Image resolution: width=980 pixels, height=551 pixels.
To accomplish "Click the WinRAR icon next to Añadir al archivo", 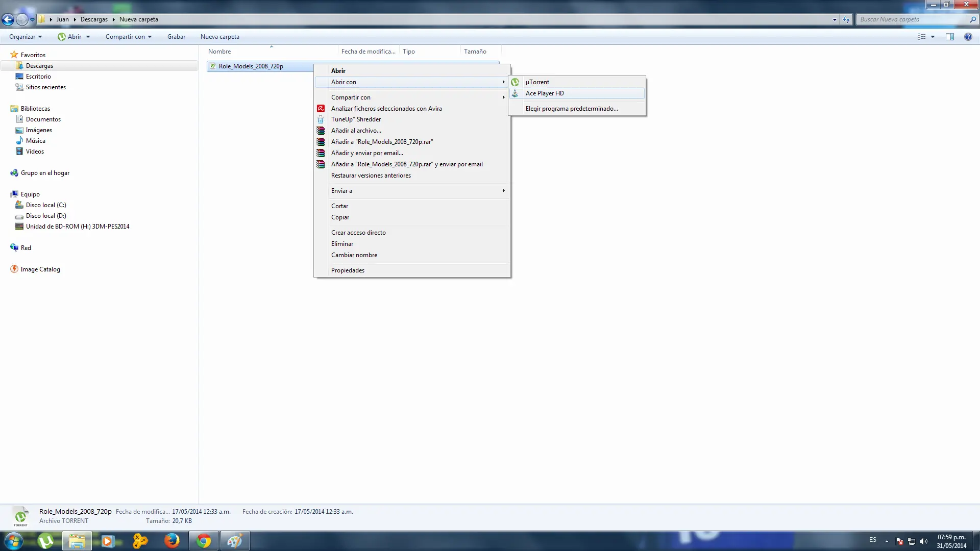I will (321, 131).
